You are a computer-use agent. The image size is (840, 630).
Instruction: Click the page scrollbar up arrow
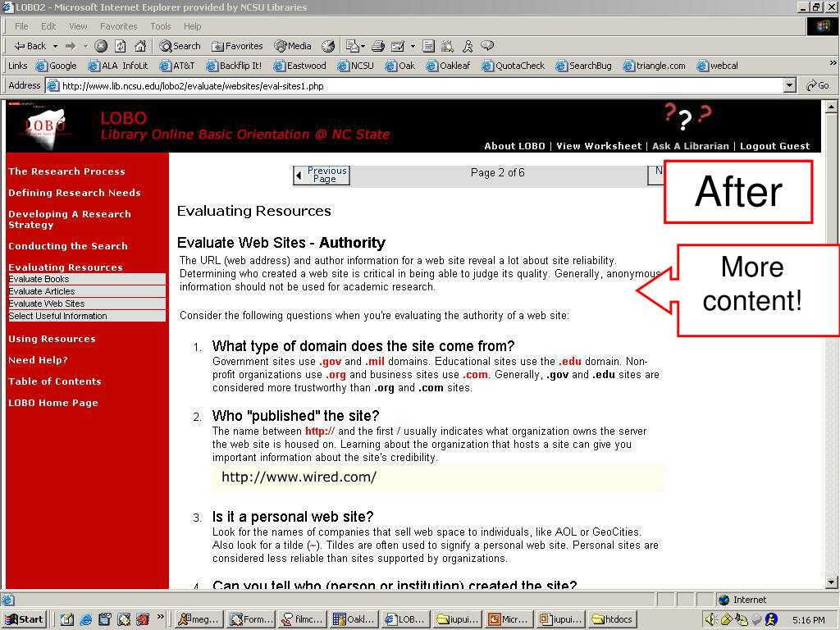tap(831, 107)
